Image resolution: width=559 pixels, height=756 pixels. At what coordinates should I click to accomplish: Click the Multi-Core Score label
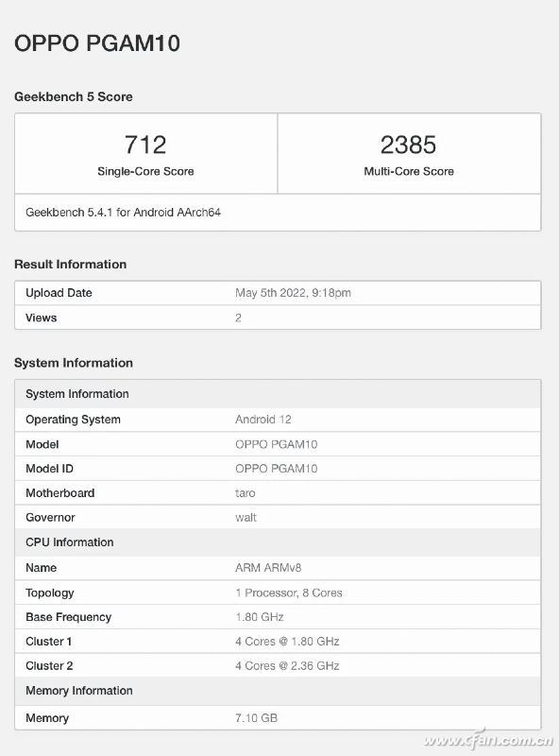click(409, 171)
